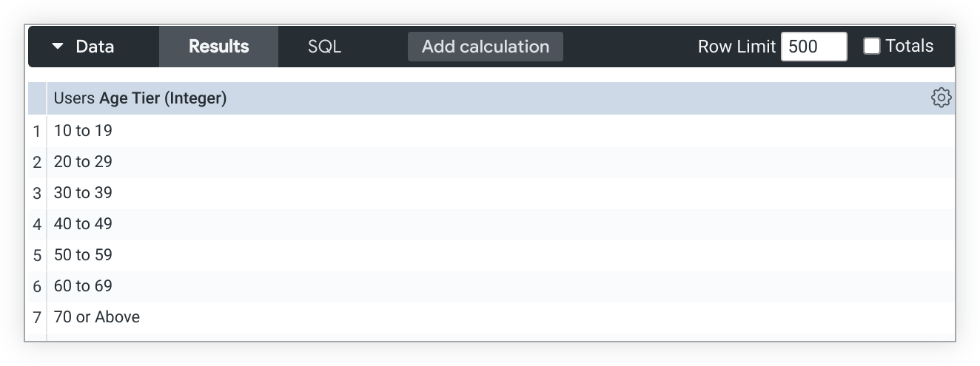Click row number 7 index

click(x=37, y=318)
